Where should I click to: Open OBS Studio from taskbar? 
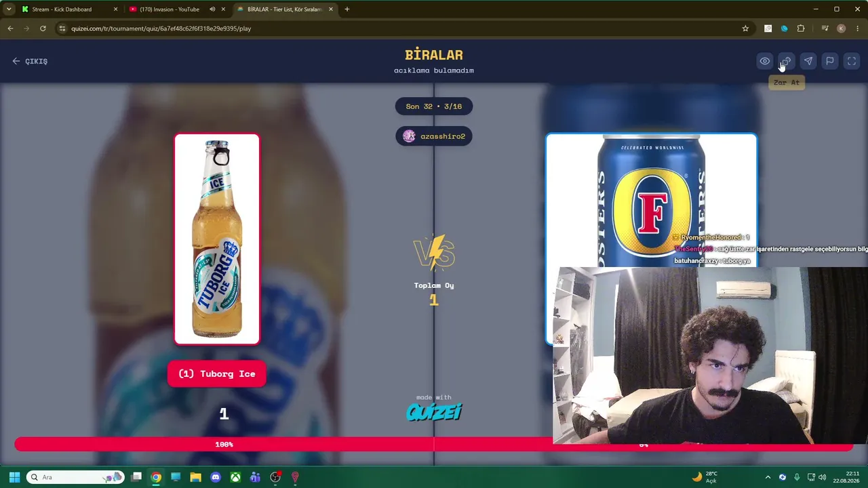pos(275,477)
